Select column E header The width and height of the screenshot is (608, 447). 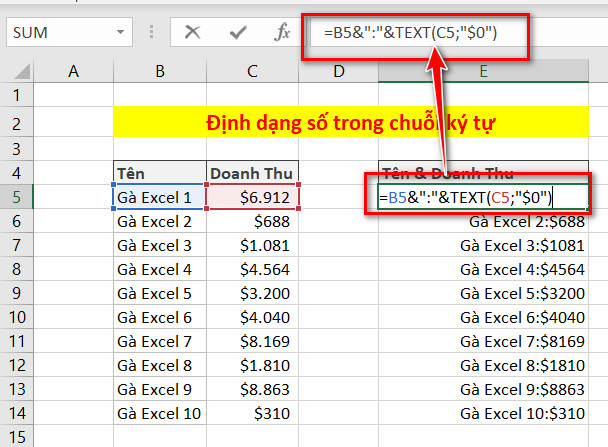pos(483,70)
